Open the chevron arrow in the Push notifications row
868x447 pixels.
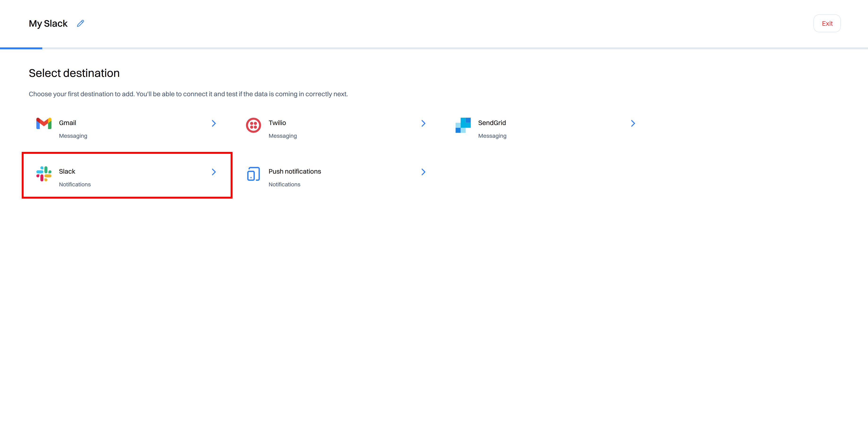click(423, 172)
